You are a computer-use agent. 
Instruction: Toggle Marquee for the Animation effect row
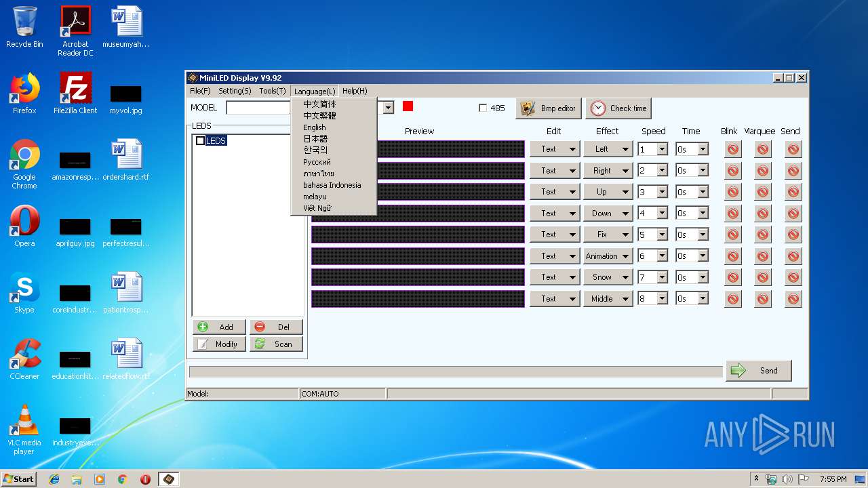(x=763, y=256)
